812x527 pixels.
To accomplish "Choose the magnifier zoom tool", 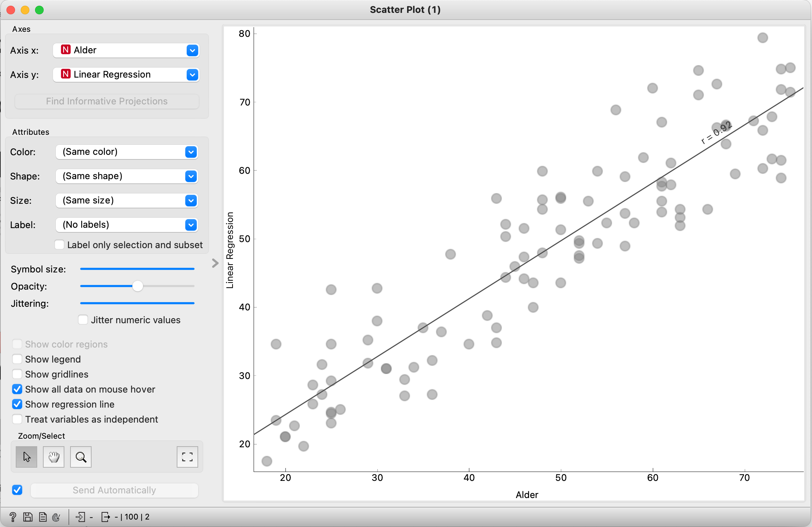I will (81, 457).
